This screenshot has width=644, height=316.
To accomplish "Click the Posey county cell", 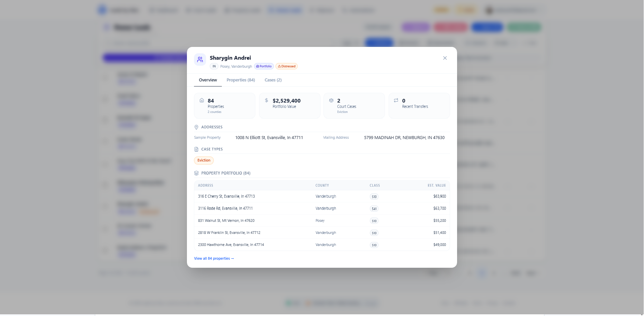I will [320, 220].
